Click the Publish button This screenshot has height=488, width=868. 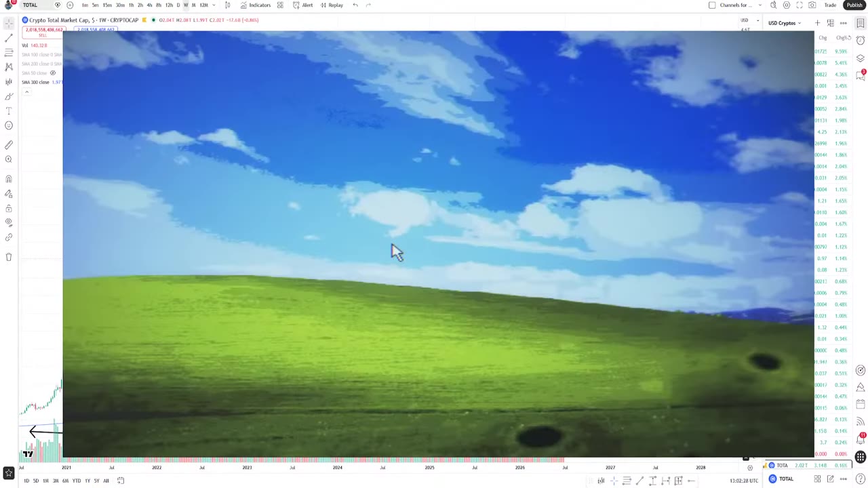[854, 5]
